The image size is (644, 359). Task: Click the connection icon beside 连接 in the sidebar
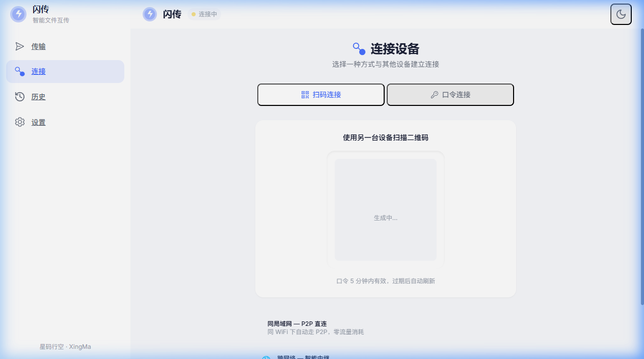(20, 71)
